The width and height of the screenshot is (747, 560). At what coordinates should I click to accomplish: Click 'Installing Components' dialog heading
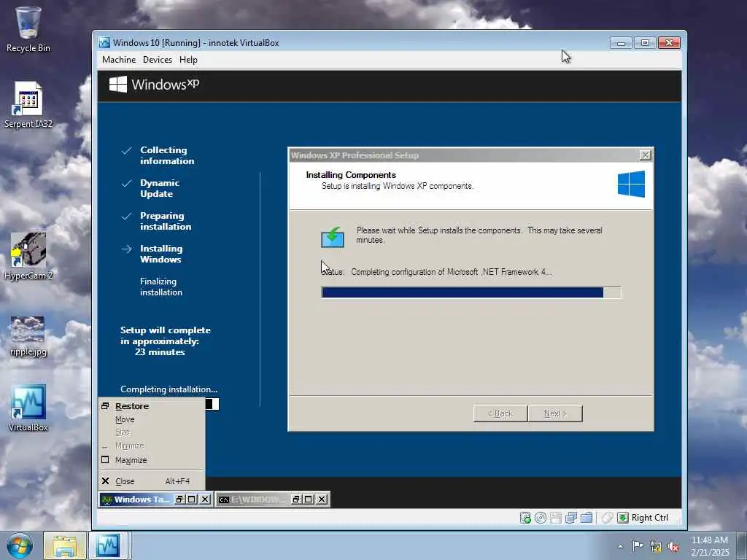click(x=351, y=175)
